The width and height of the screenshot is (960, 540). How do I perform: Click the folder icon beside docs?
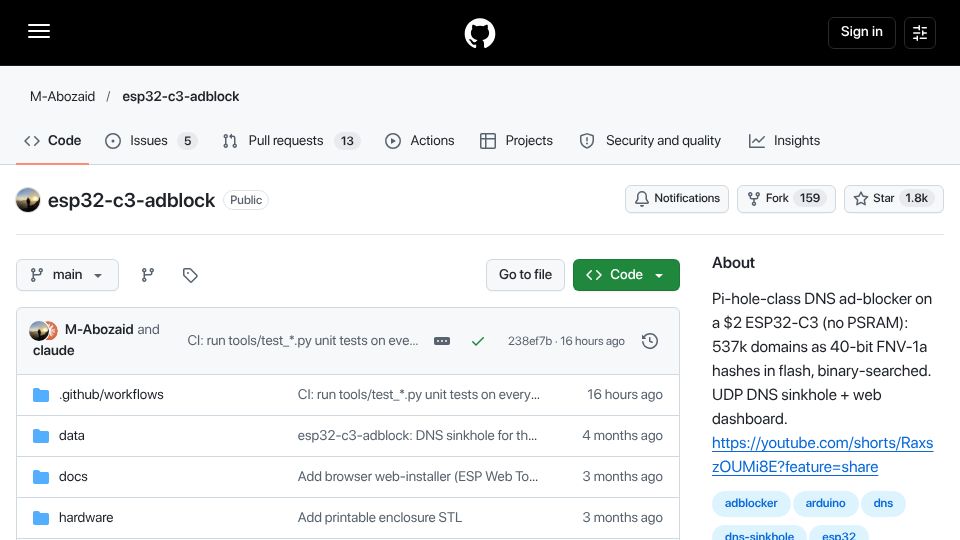(41, 477)
